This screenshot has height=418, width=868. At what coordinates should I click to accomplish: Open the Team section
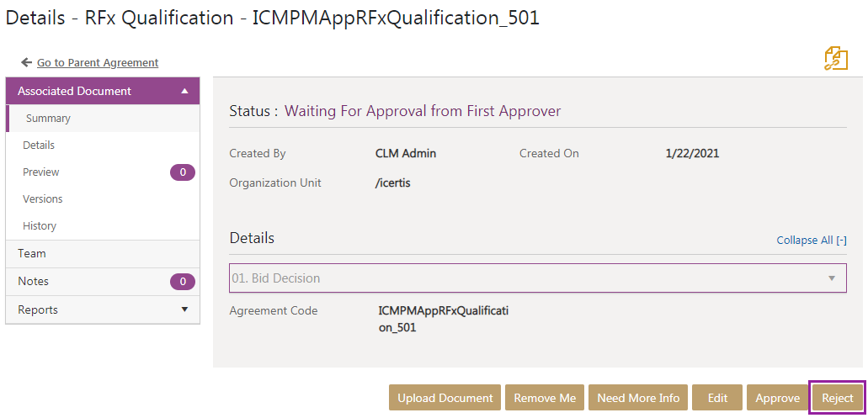(x=32, y=253)
